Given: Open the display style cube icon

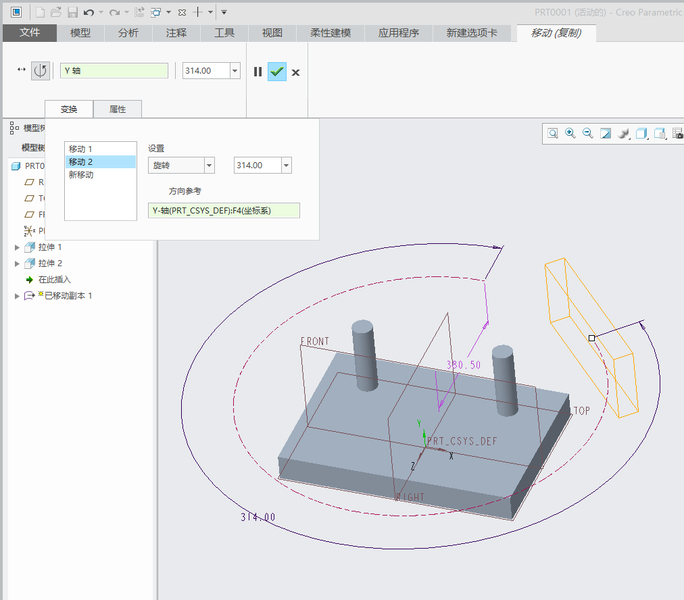Looking at the screenshot, I should pyautogui.click(x=641, y=133).
